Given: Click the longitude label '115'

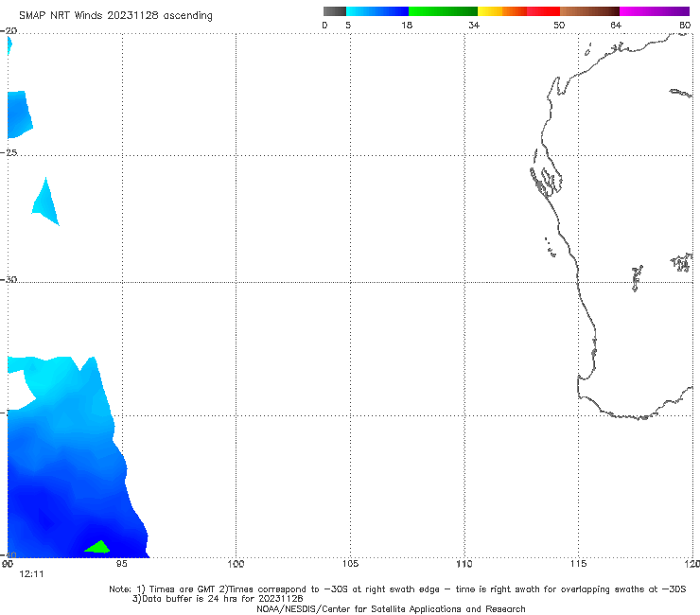Looking at the screenshot, I should click(579, 564).
